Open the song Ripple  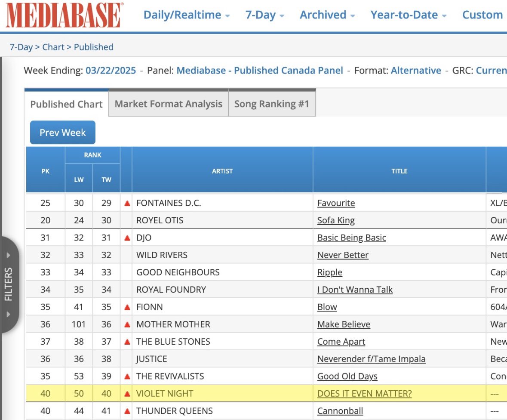click(329, 272)
